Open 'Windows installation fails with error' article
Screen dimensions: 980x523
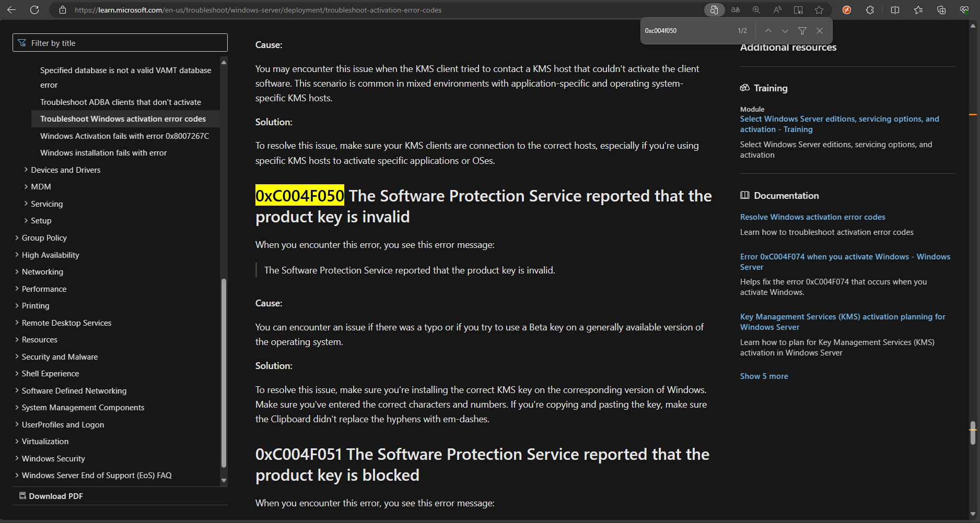coord(103,152)
